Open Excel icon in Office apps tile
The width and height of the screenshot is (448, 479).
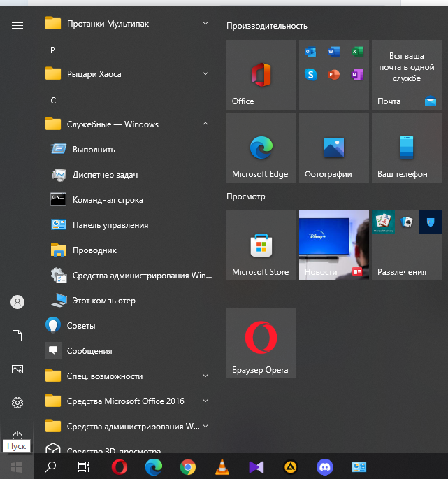pos(357,52)
